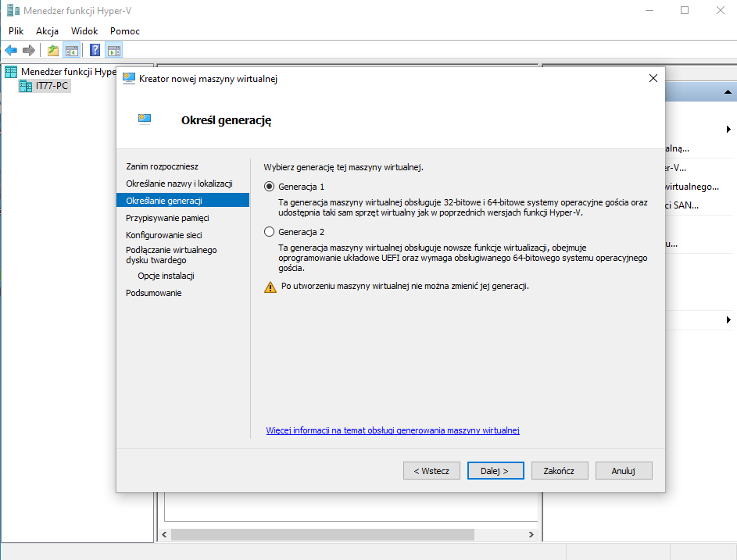Toggle the Show/Hide Action Pane toolbar icon

(x=114, y=51)
